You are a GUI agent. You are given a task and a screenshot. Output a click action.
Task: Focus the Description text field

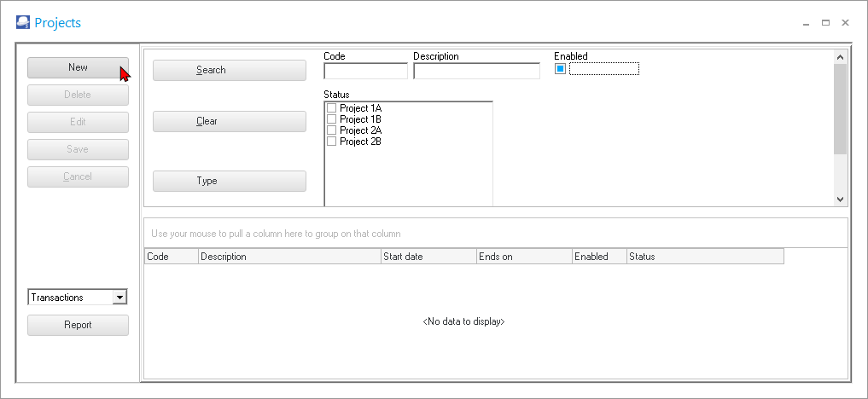[476, 72]
